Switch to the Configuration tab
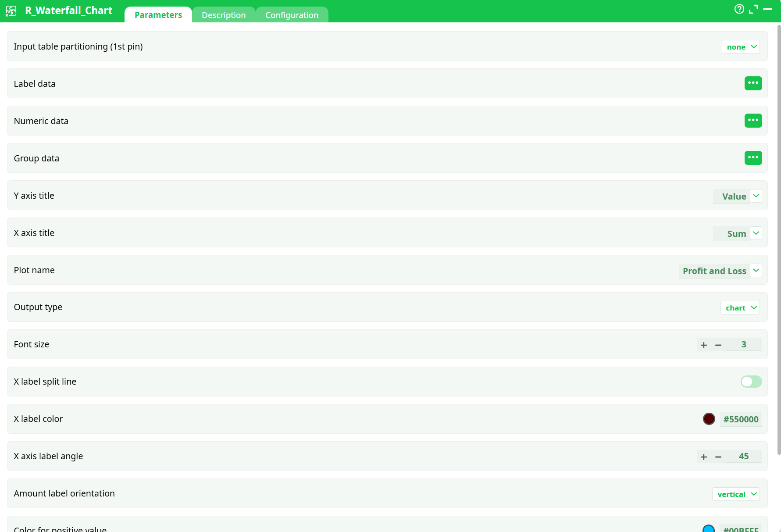 (292, 15)
